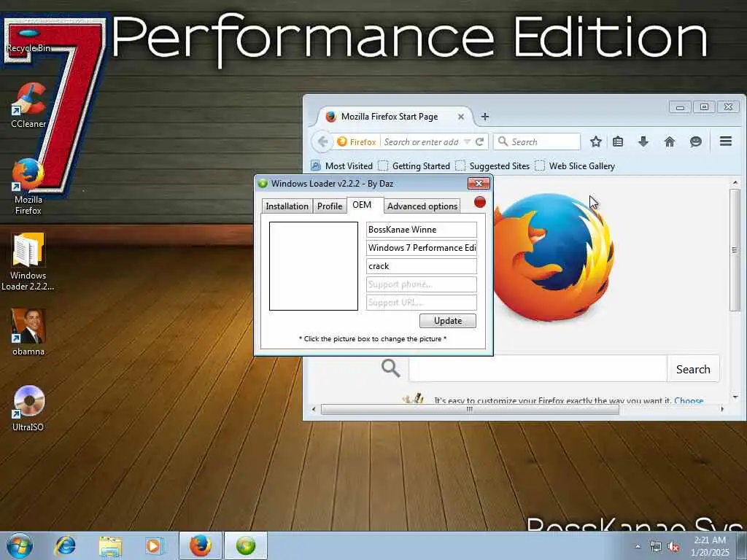Select the UltraISO desktop shortcut
747x560 pixels.
(x=28, y=408)
